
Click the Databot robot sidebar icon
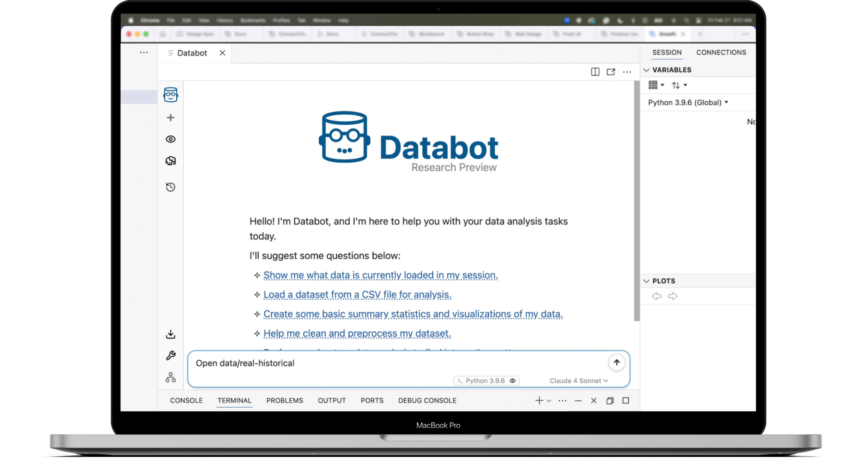click(170, 95)
